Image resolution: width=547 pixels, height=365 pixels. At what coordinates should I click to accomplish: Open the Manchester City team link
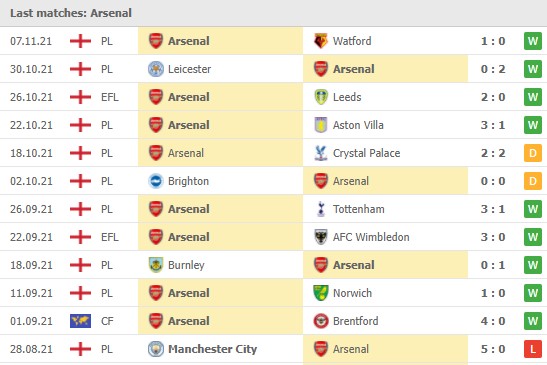pyautogui.click(x=212, y=349)
